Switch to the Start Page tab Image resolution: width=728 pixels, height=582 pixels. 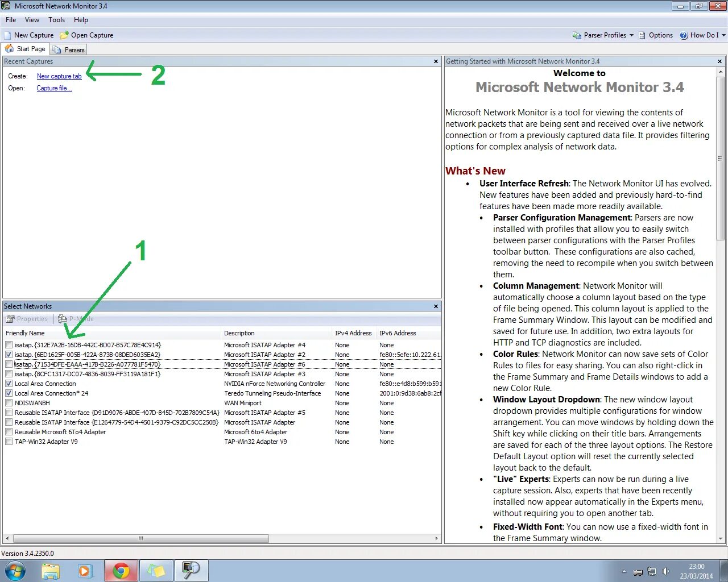(x=25, y=49)
